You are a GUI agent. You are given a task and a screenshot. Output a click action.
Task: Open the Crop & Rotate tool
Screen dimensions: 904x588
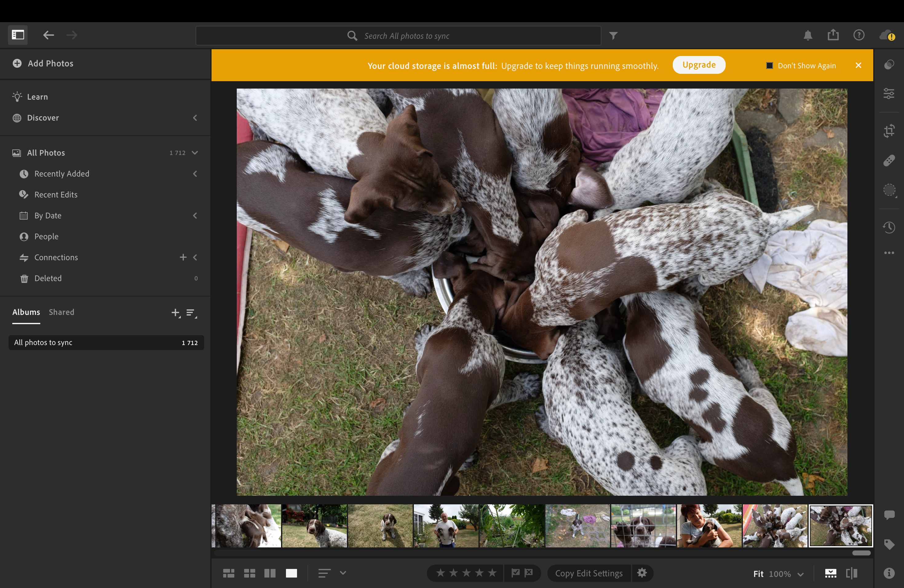click(x=889, y=131)
